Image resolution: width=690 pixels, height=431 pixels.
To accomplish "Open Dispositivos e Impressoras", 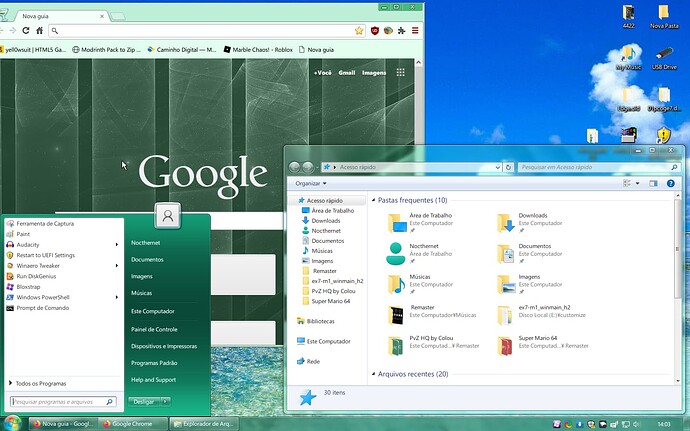I will [164, 346].
